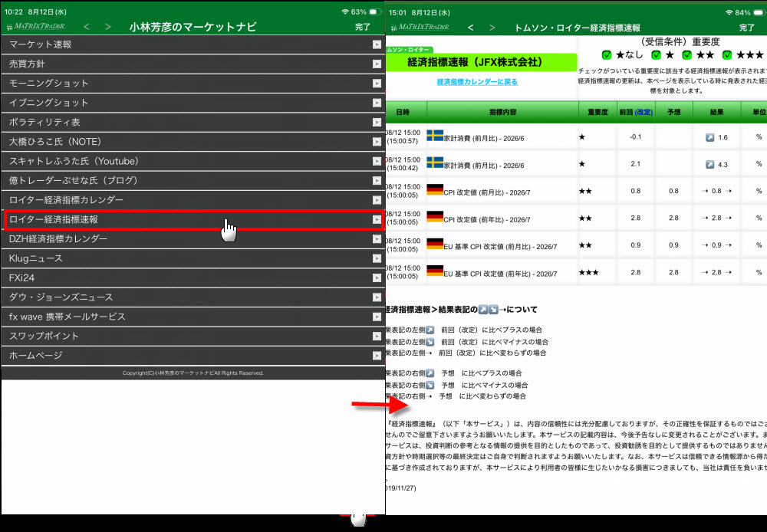Select ボラティリティ表 menu row
Viewport: 767px width, 532px height.
pos(193,122)
